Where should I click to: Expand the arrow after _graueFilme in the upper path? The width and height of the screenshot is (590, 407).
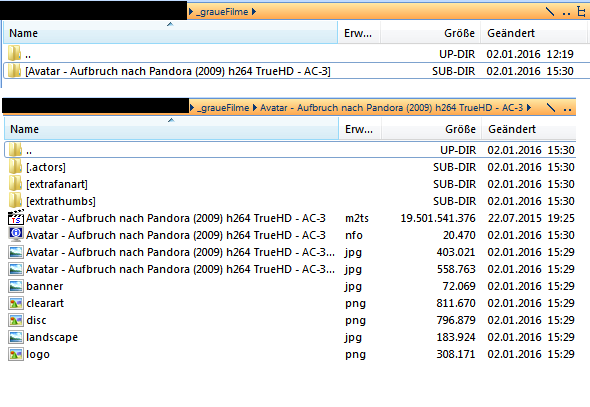coord(254,12)
